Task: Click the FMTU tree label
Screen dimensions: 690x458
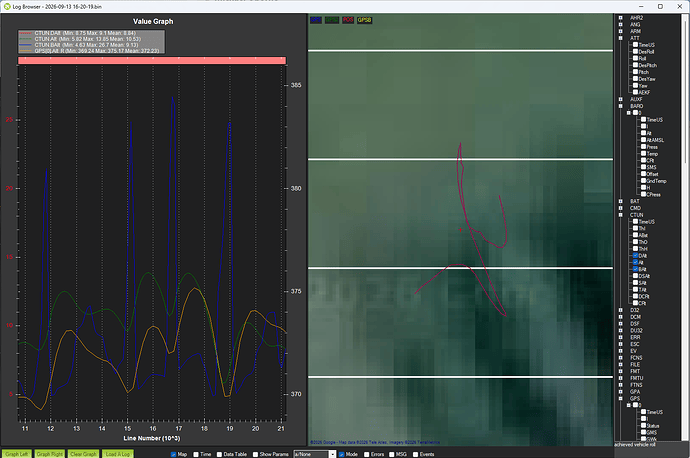Action: 637,378
